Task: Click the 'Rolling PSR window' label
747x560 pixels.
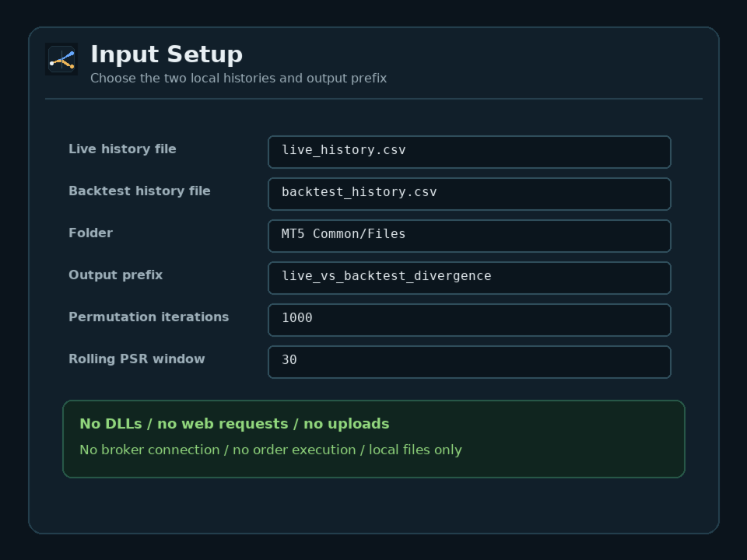Action: pos(137,359)
